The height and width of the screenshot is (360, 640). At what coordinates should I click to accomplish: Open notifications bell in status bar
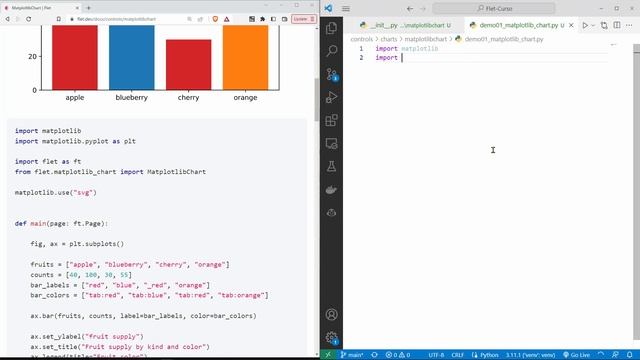630,355
